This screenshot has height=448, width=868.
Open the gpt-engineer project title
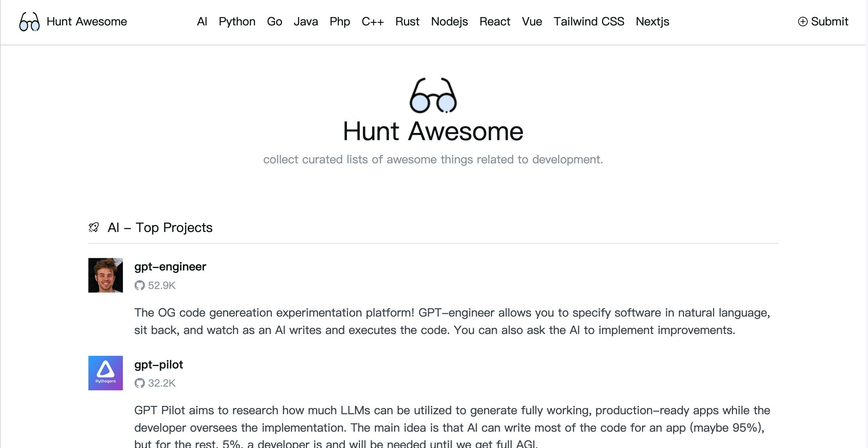pos(170,267)
